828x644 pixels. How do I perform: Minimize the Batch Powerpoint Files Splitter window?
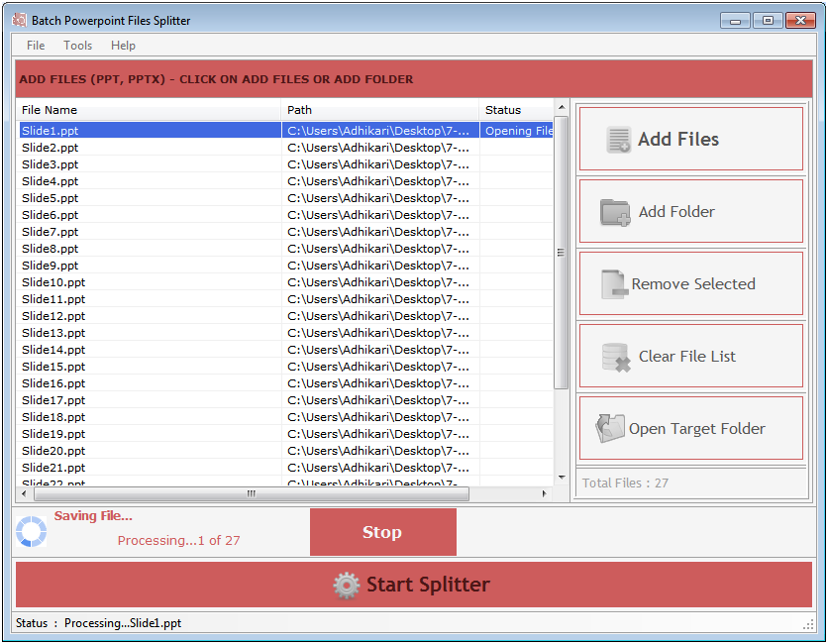tap(735, 21)
